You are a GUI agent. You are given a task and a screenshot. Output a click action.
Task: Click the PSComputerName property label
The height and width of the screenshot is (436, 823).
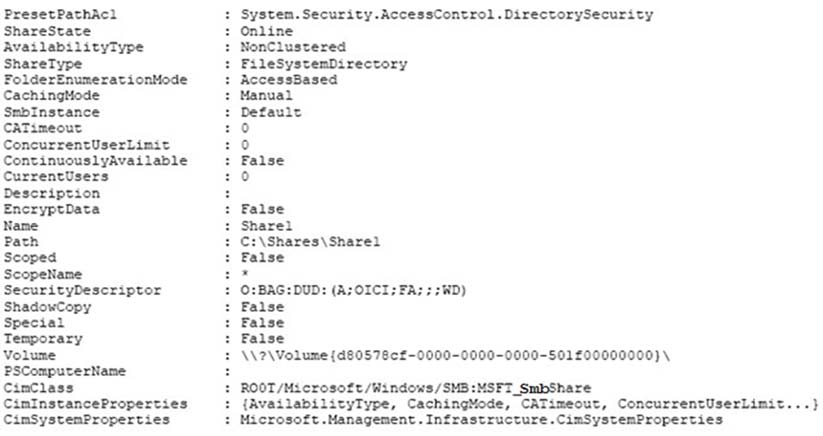65,371
